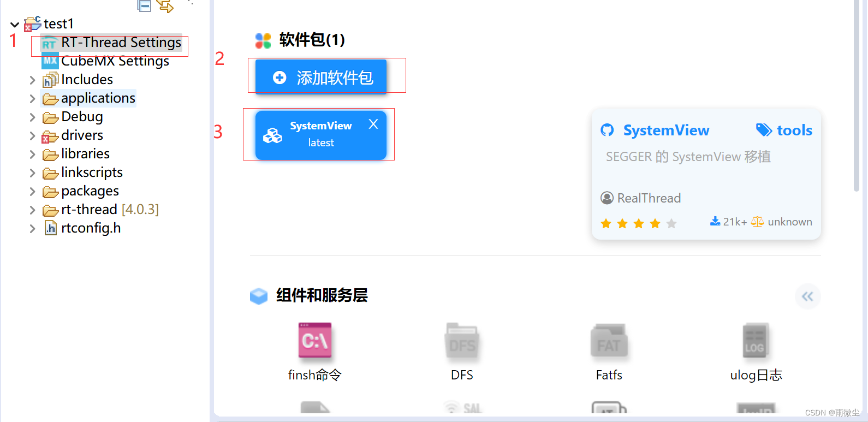The image size is (868, 422).
Task: Click the tools tag label
Action: (x=794, y=130)
